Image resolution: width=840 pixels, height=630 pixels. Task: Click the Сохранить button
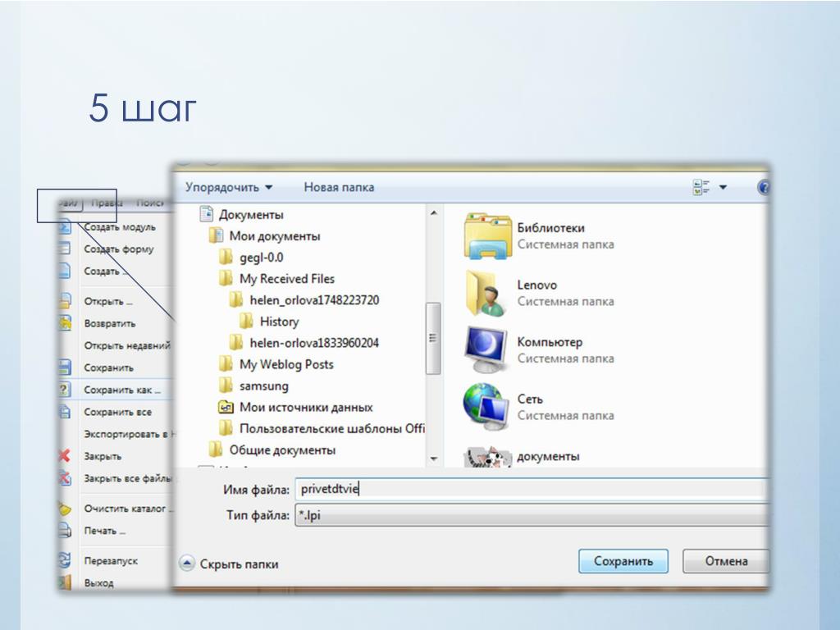(623, 561)
